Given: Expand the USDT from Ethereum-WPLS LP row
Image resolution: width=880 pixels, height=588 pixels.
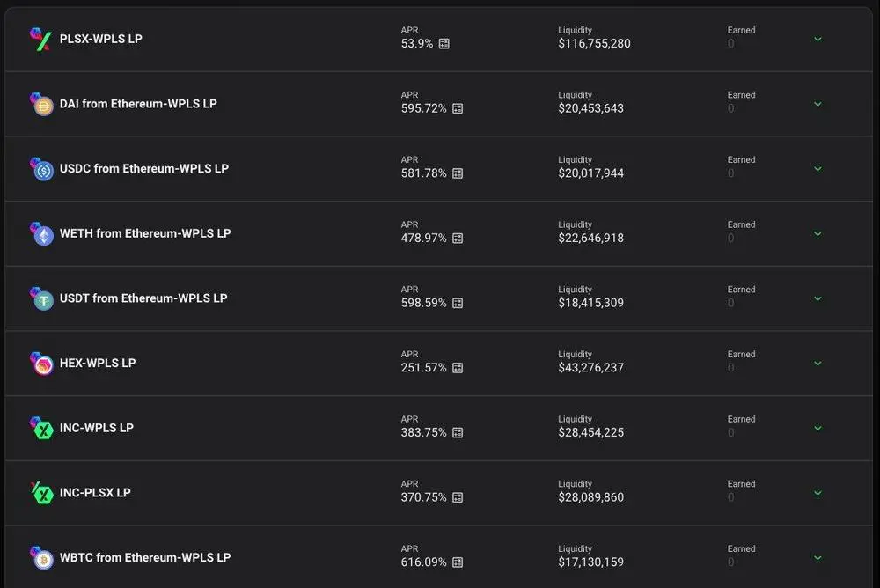Looking at the screenshot, I should tap(818, 298).
